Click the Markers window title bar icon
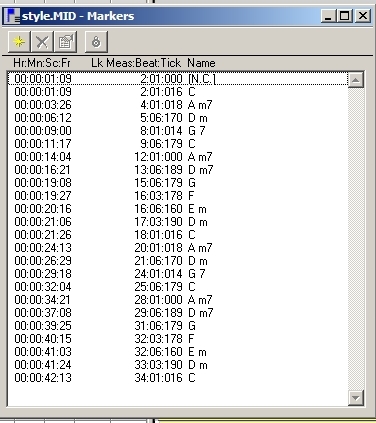This screenshot has height=423, width=376. [13, 16]
